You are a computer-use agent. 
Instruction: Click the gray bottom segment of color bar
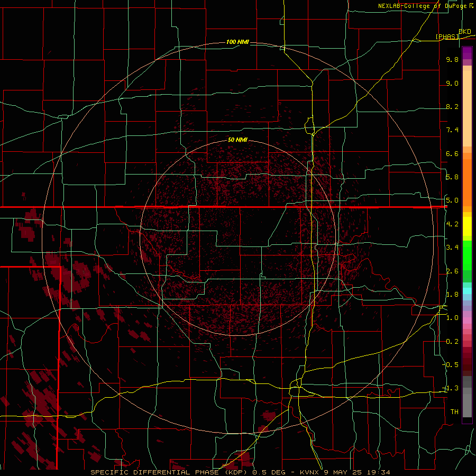[467, 404]
